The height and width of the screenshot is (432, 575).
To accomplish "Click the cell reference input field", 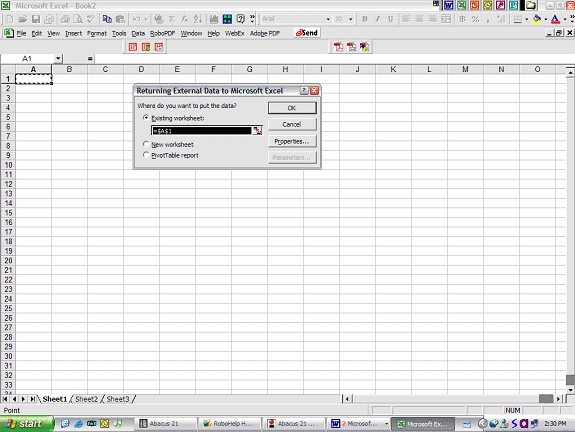I will [202, 131].
